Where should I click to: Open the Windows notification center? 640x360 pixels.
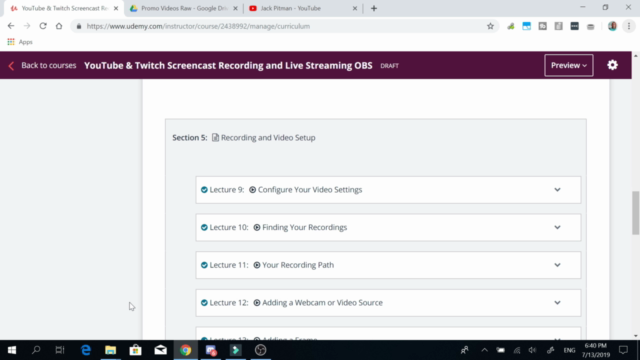pyautogui.click(x=623, y=350)
